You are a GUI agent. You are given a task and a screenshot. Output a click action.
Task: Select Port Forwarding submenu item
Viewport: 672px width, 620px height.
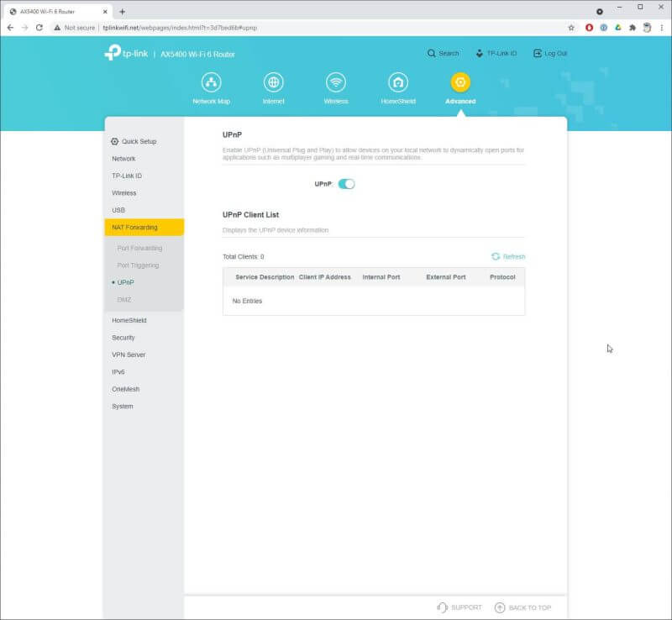[x=139, y=248]
